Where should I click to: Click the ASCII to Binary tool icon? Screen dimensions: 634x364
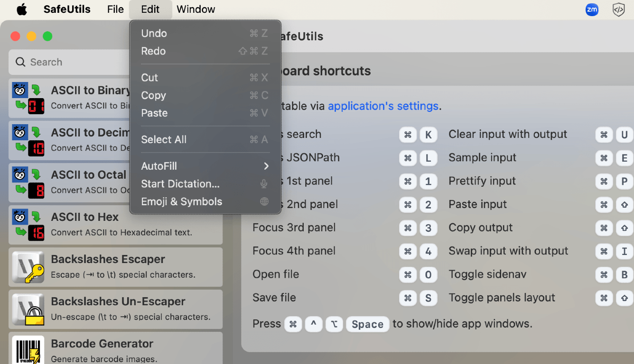(x=28, y=99)
